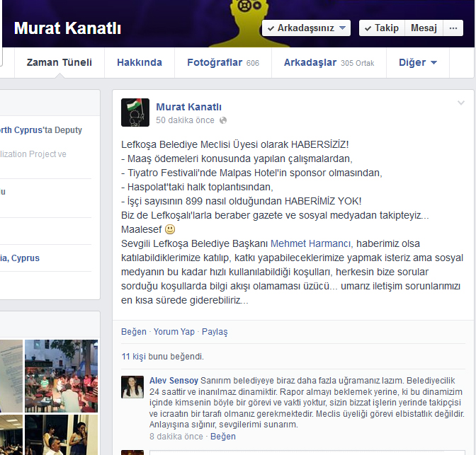Expand the Diğer tab menu
Viewport: 476px width, 455px height.
coord(418,62)
